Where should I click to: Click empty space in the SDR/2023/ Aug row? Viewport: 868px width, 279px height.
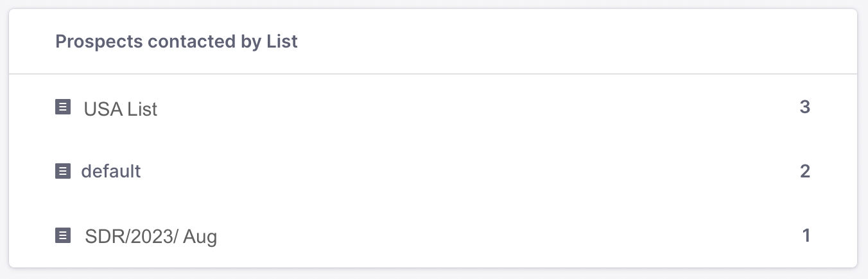click(x=449, y=236)
